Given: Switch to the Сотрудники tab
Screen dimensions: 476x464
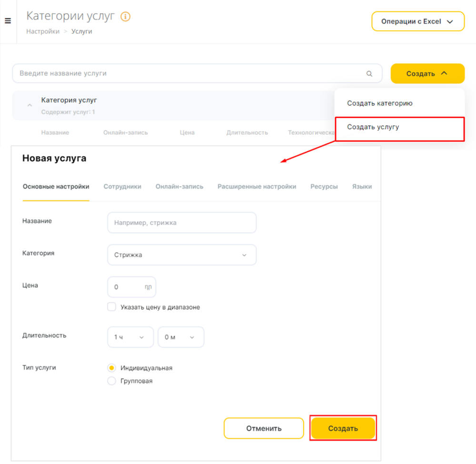Looking at the screenshot, I should (x=122, y=187).
